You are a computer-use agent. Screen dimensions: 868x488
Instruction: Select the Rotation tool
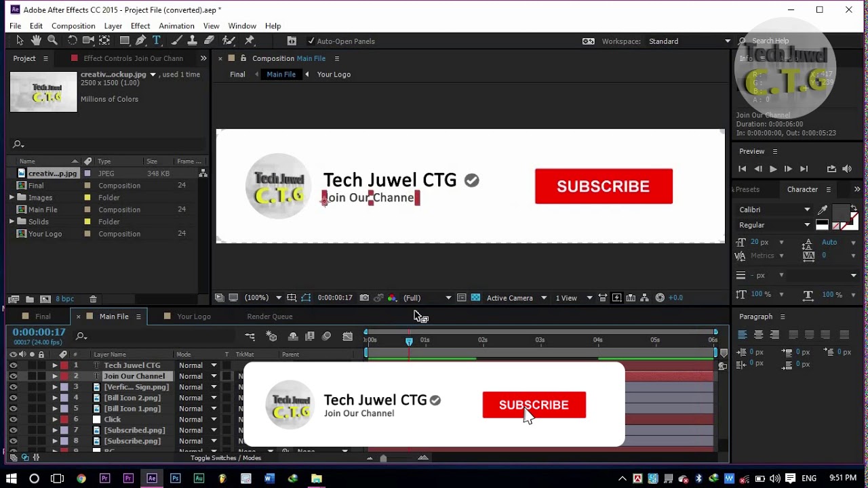(72, 41)
